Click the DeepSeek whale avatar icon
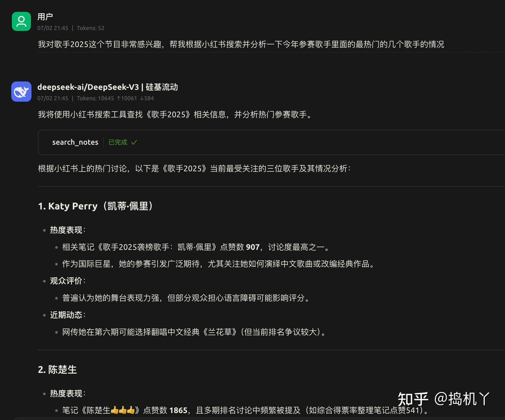This screenshot has height=420, width=505. click(21, 92)
